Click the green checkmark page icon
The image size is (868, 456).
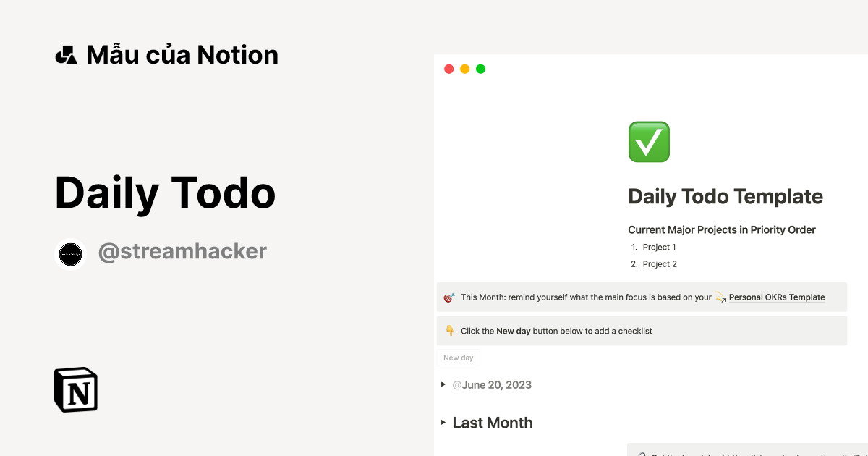click(648, 141)
